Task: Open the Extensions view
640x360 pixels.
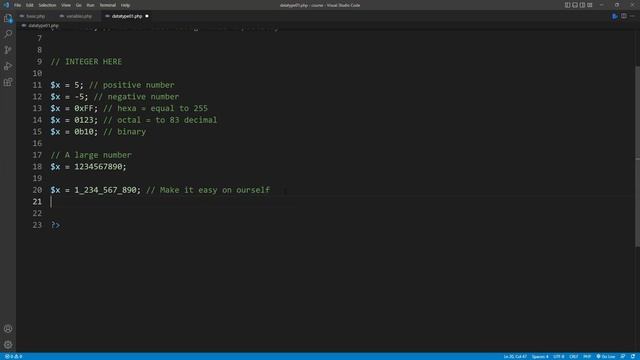Action: (x=8, y=82)
